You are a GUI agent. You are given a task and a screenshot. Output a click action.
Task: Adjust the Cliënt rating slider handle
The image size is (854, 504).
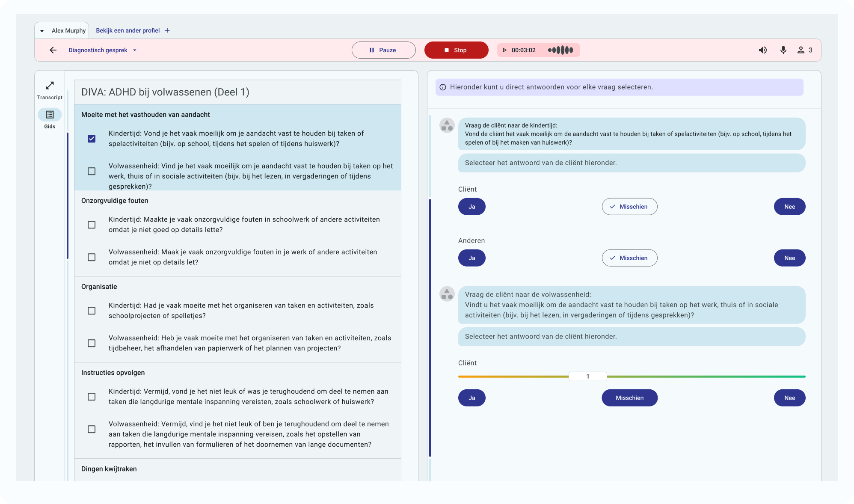click(x=587, y=377)
